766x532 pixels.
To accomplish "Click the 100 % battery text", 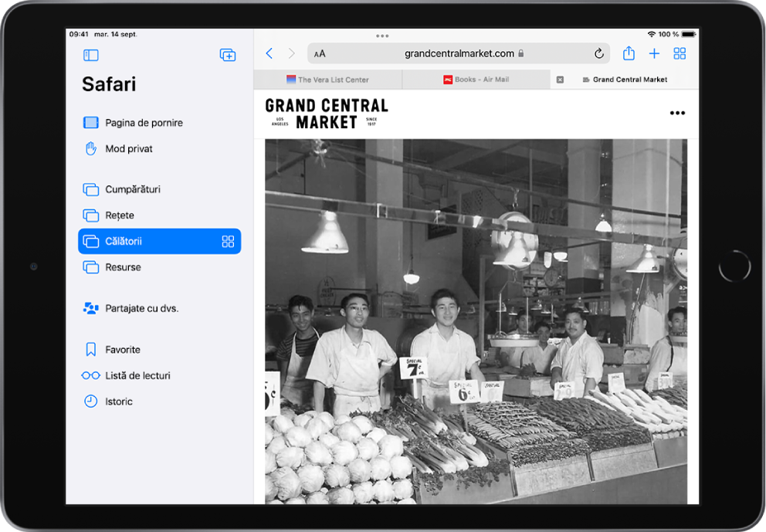I will [668, 34].
